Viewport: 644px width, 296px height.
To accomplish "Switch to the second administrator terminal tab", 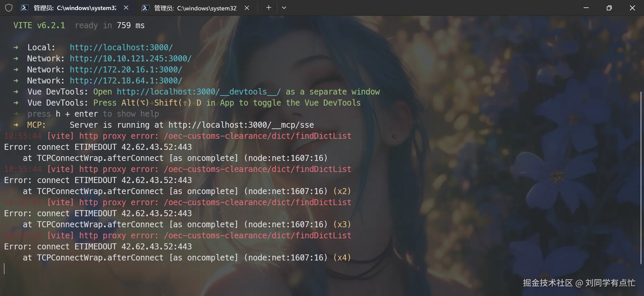I will [196, 8].
